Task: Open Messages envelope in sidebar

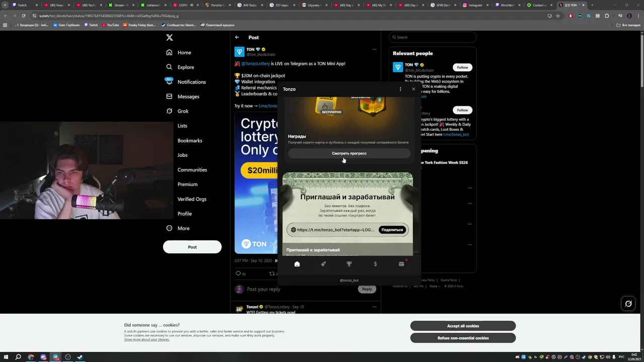Action: pos(169,96)
